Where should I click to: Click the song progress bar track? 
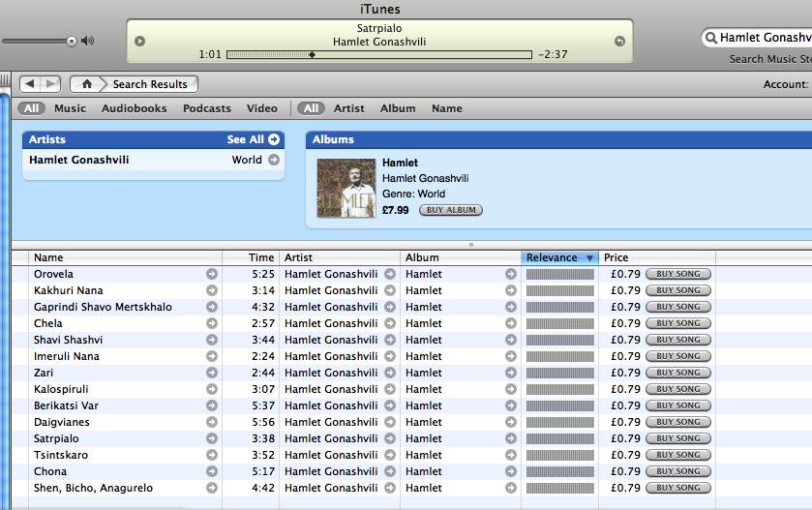tap(379, 54)
